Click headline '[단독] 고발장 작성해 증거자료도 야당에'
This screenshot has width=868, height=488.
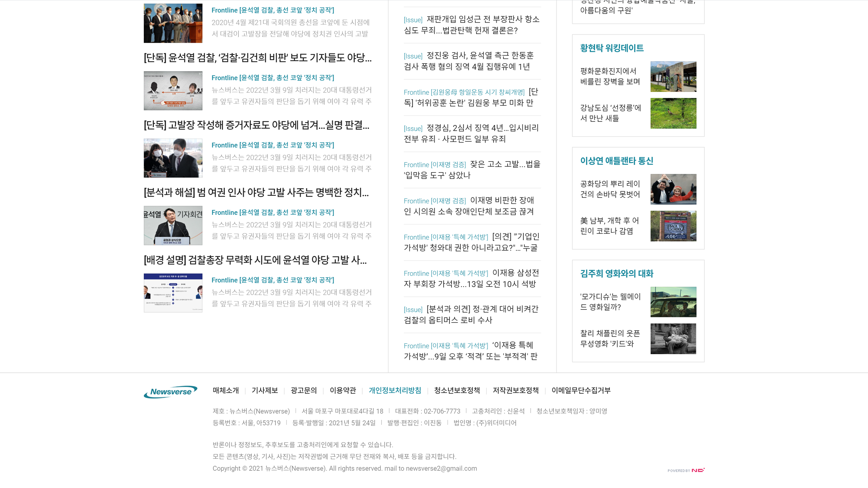pos(256,125)
